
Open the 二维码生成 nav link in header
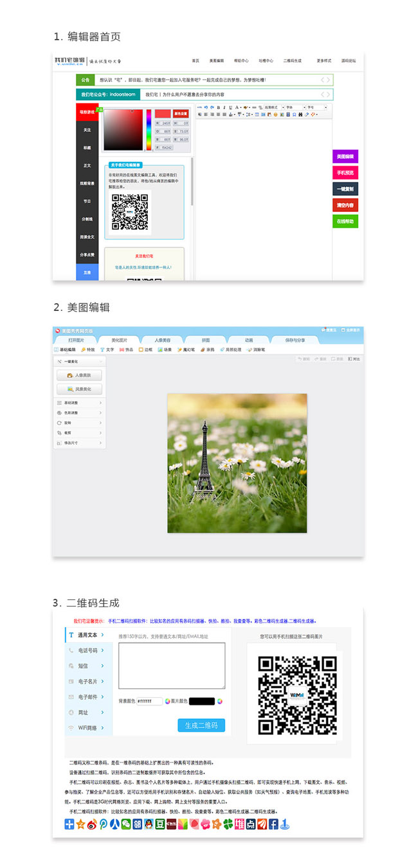pyautogui.click(x=292, y=61)
